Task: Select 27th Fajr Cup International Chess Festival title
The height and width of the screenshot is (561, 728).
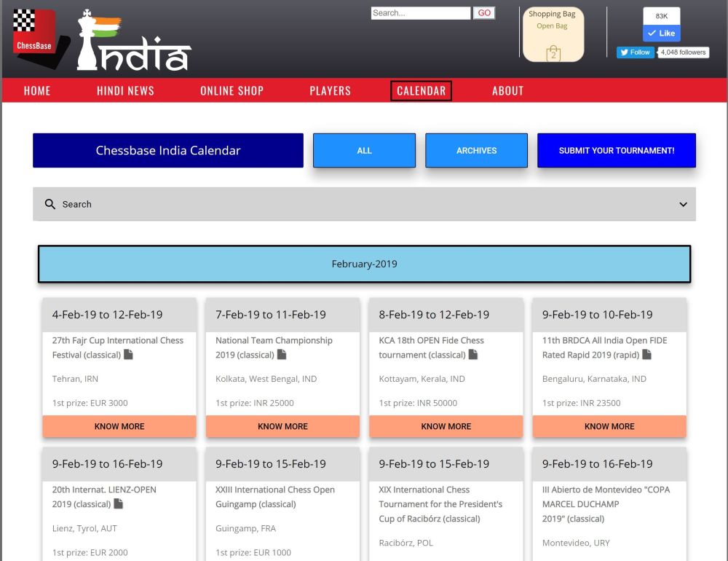Action: [x=117, y=348]
